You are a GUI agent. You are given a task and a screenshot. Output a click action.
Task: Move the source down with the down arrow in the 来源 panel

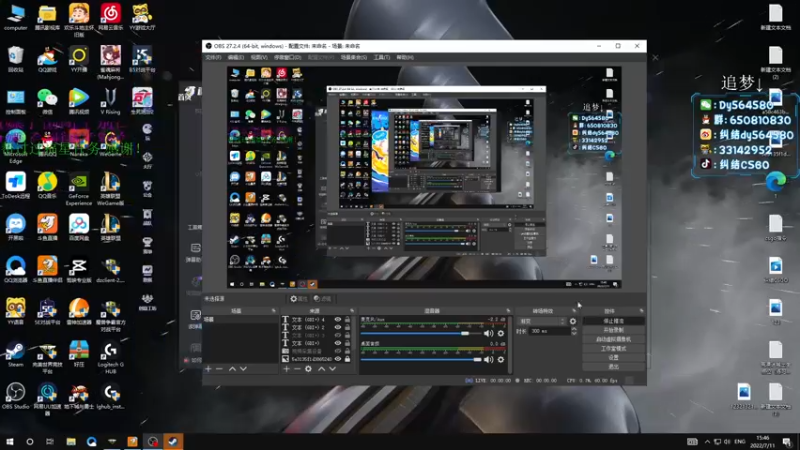(333, 368)
